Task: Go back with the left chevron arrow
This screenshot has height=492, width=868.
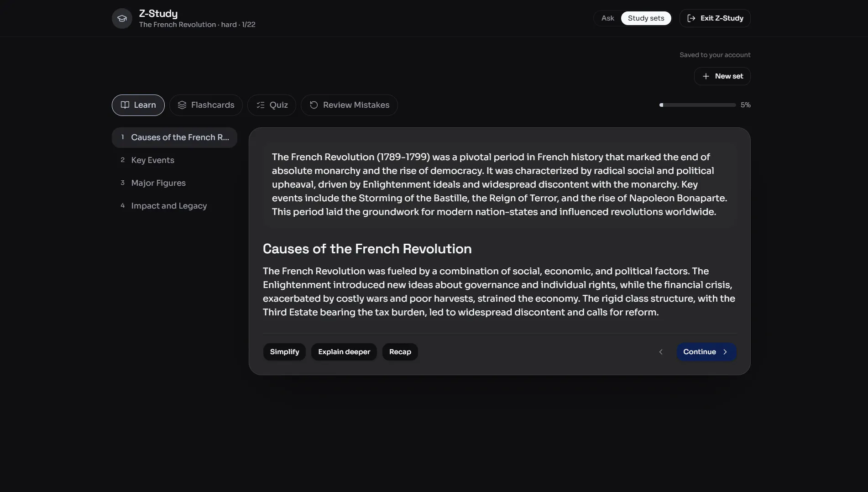Action: (661, 352)
